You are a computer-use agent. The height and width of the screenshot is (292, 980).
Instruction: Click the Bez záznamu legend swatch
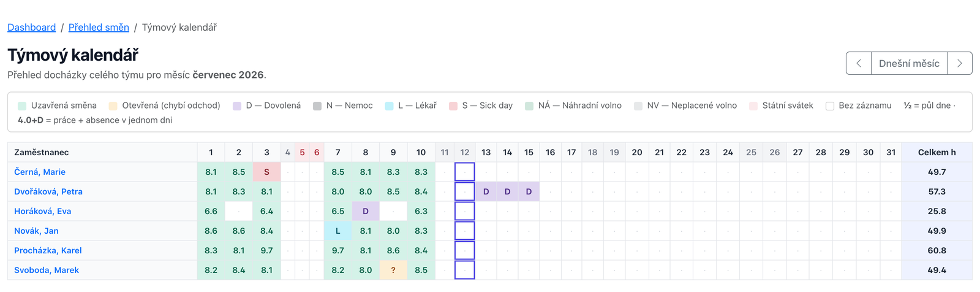(830, 106)
